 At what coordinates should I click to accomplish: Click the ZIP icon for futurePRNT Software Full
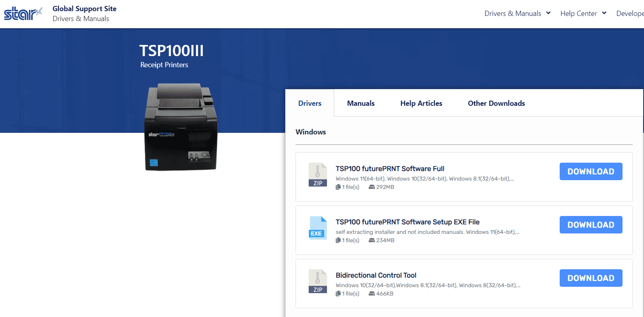point(317,175)
